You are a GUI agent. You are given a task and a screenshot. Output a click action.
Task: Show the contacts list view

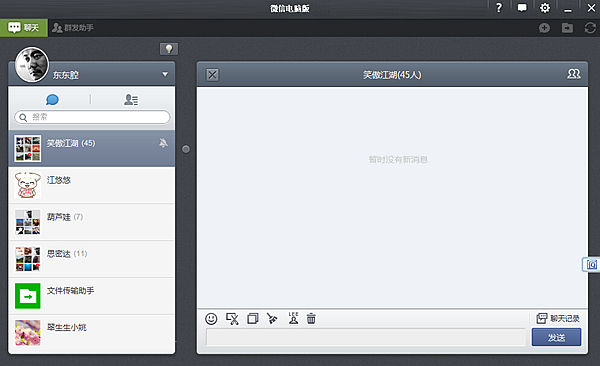tap(131, 100)
